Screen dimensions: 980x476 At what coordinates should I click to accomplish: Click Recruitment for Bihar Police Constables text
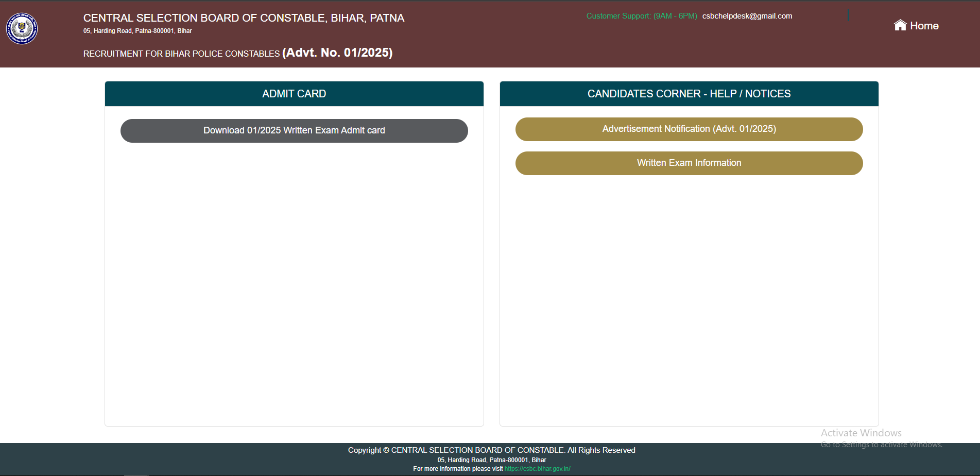tap(181, 54)
